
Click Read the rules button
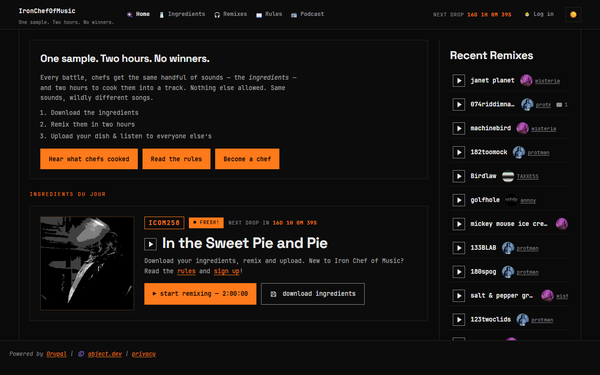(x=176, y=159)
